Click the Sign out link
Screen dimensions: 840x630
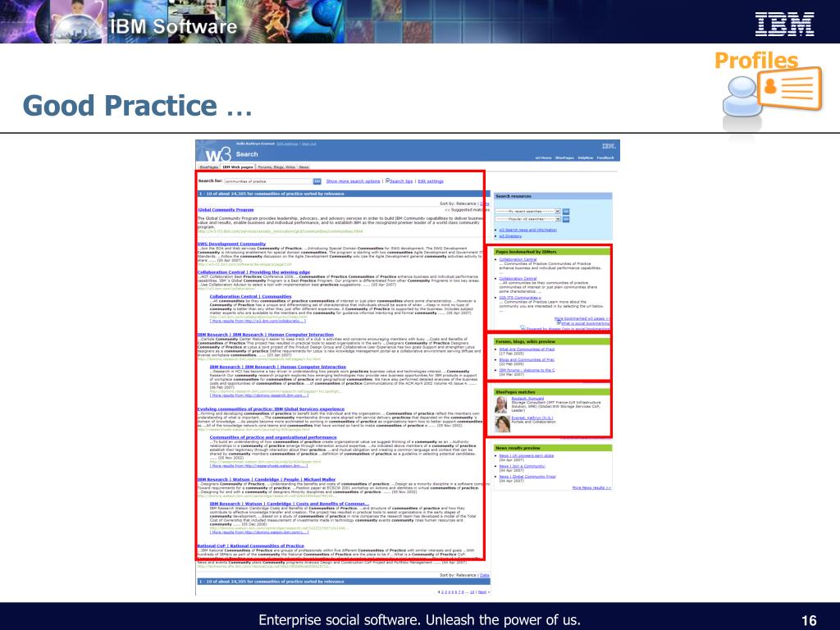309,144
